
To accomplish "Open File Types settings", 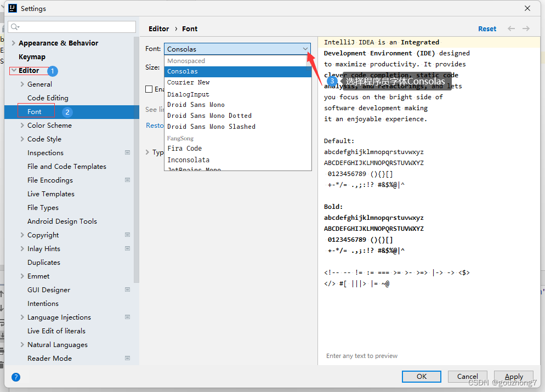I will pos(43,208).
